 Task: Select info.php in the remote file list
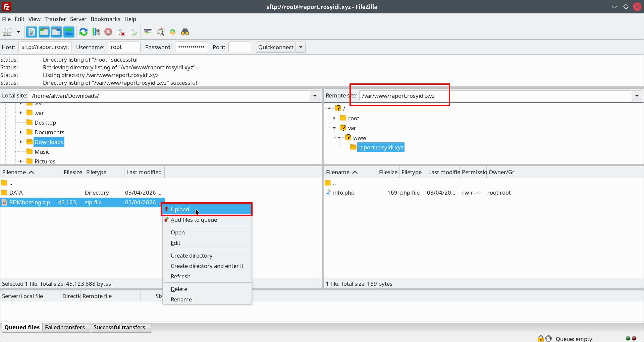click(343, 193)
